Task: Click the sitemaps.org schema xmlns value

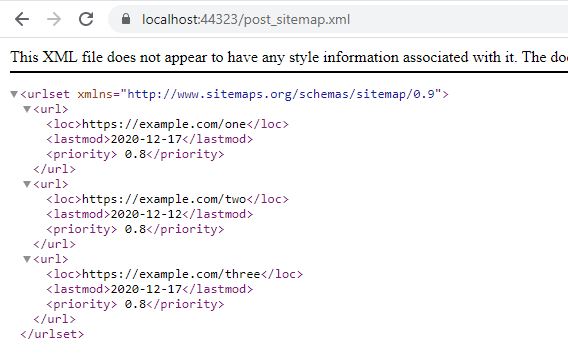Action: pyautogui.click(x=281, y=94)
